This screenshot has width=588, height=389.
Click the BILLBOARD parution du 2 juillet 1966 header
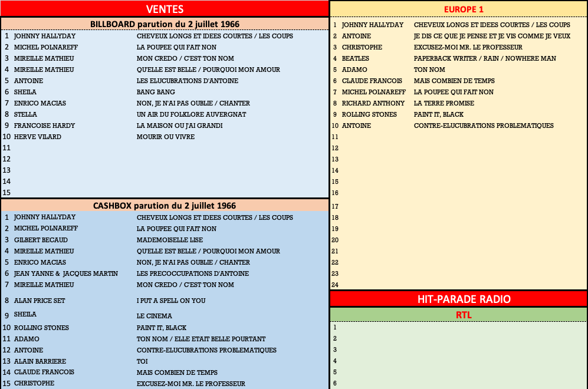pyautogui.click(x=165, y=24)
